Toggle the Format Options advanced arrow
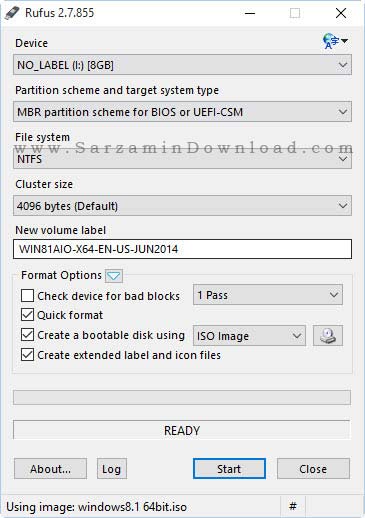 tap(114, 276)
